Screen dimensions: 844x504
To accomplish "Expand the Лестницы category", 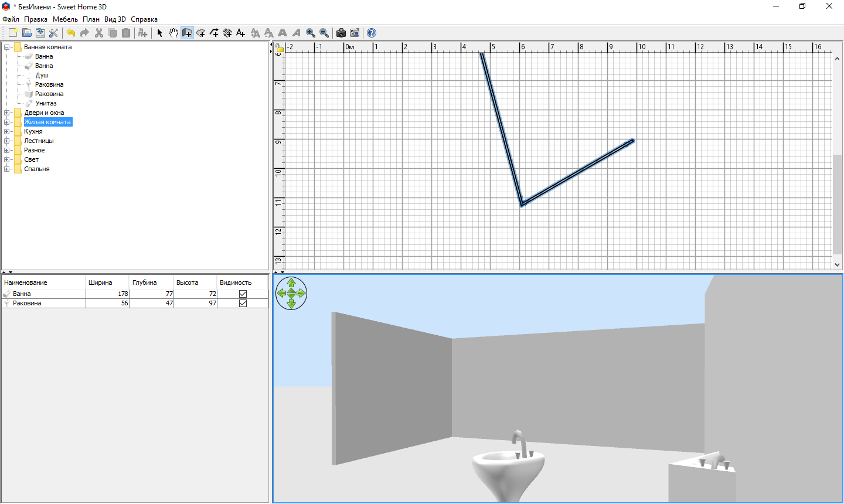I will tap(7, 141).
